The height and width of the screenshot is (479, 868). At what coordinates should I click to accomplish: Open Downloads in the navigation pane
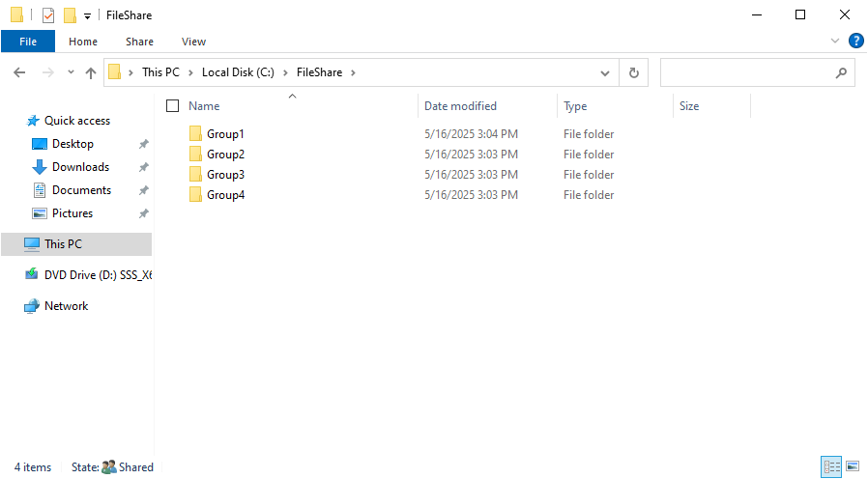click(80, 167)
